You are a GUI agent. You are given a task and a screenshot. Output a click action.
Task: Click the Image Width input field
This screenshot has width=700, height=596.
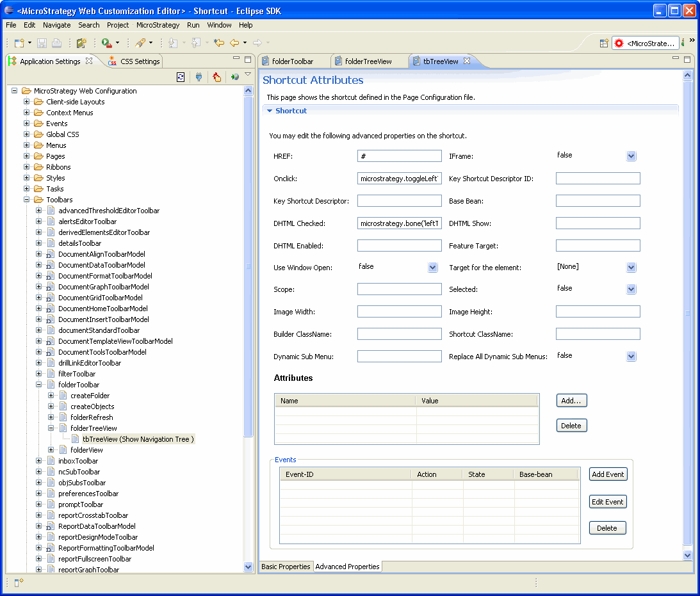(400, 311)
